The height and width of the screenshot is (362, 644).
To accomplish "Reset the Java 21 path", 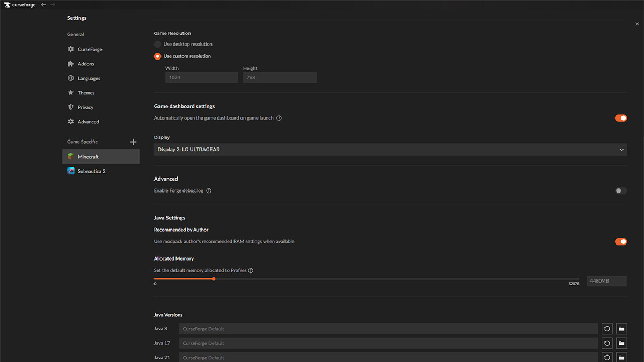I will [x=607, y=357].
